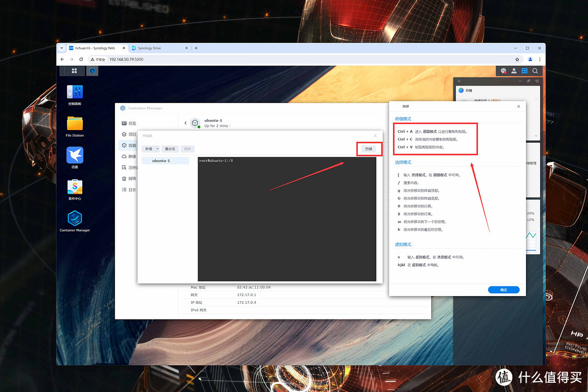Open the 迅雷 bird app icon

pos(75,155)
